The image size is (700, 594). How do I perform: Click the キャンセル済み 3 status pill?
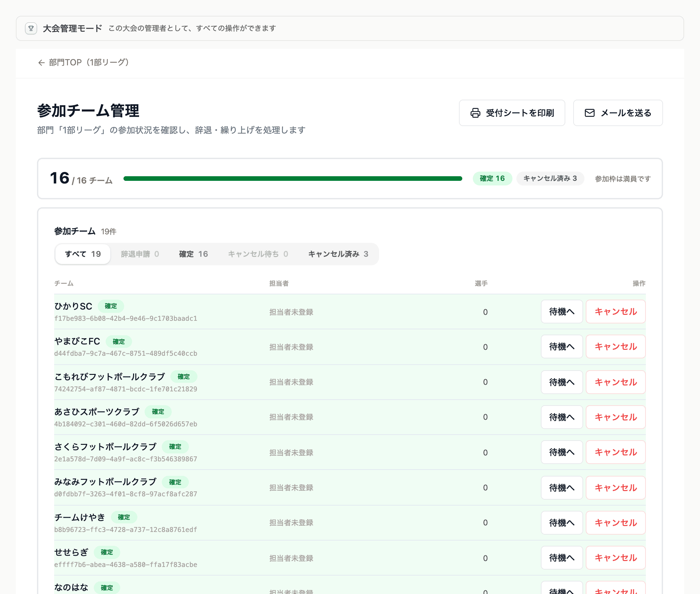(550, 179)
